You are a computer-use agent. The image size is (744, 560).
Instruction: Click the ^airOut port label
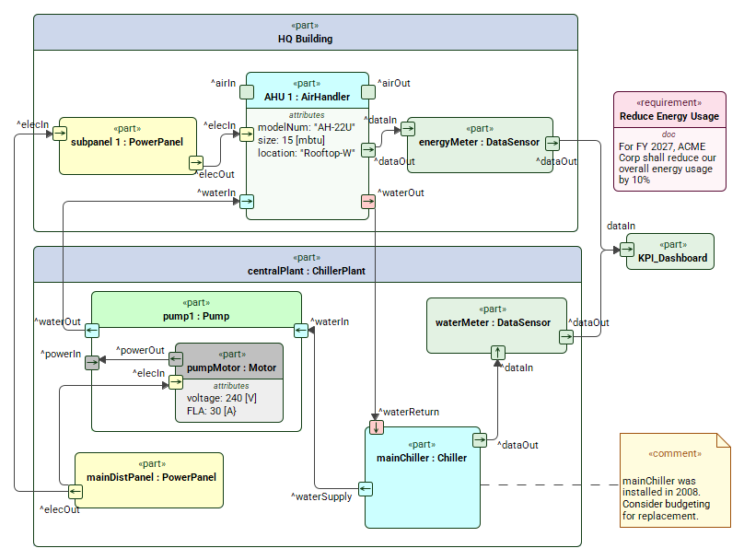pyautogui.click(x=394, y=83)
